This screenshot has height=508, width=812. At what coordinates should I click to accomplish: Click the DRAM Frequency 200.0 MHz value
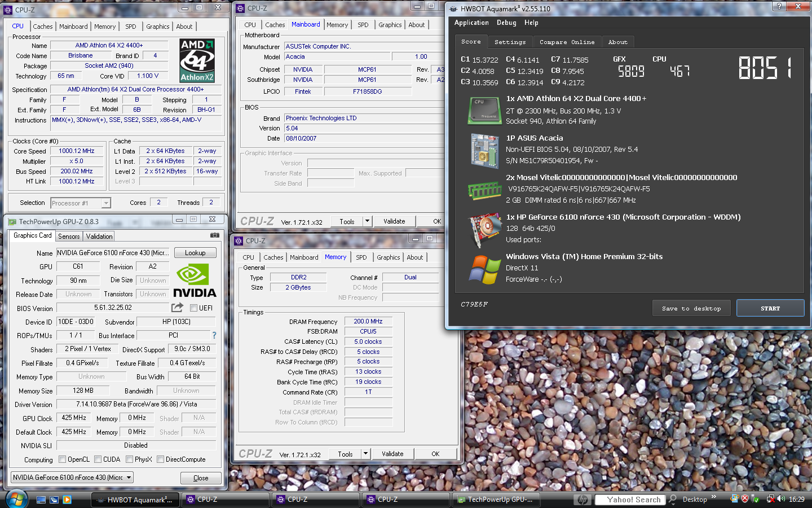point(368,321)
